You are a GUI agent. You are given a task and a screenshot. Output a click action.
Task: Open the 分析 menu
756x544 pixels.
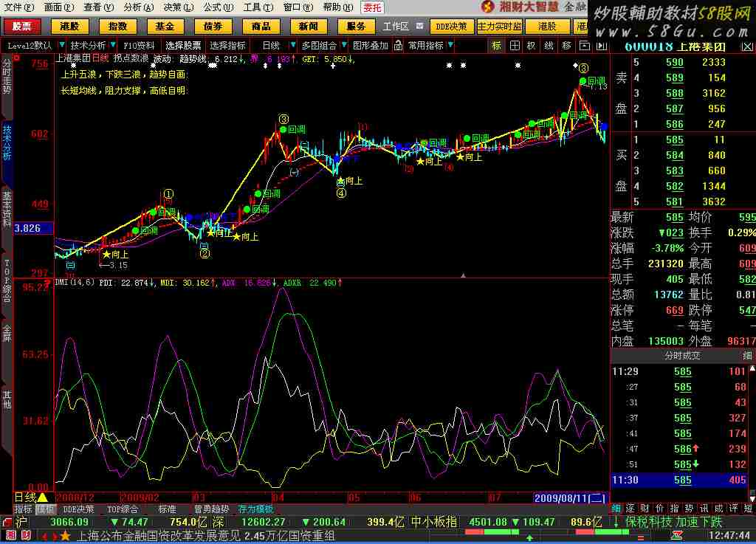point(138,7)
